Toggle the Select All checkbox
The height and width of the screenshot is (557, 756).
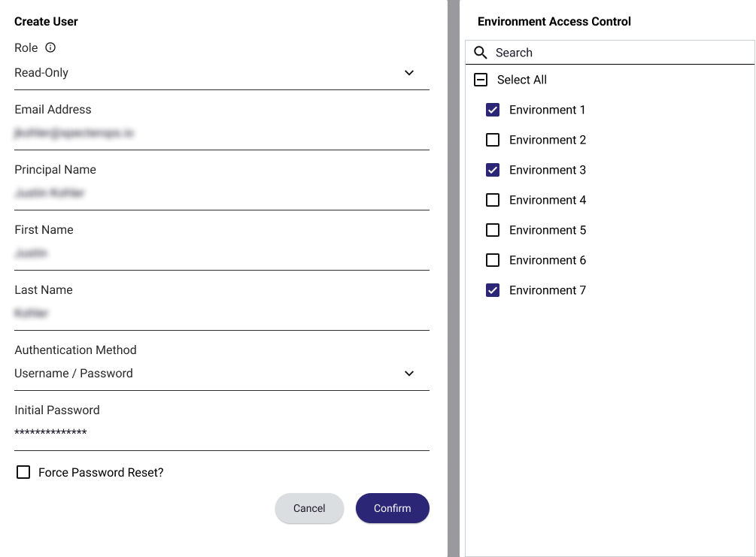coord(481,80)
